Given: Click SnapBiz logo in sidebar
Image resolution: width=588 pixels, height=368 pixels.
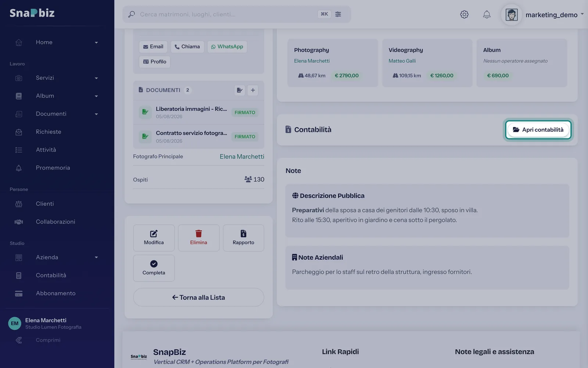Looking at the screenshot, I should point(32,13).
